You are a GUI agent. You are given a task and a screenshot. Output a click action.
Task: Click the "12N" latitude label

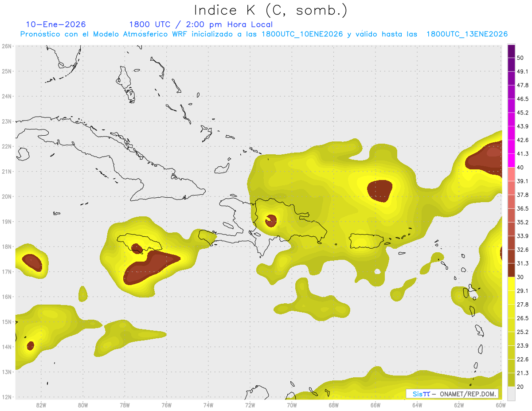7,397
